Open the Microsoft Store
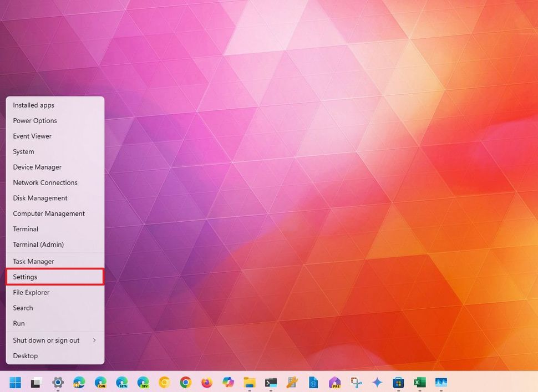 point(398,383)
